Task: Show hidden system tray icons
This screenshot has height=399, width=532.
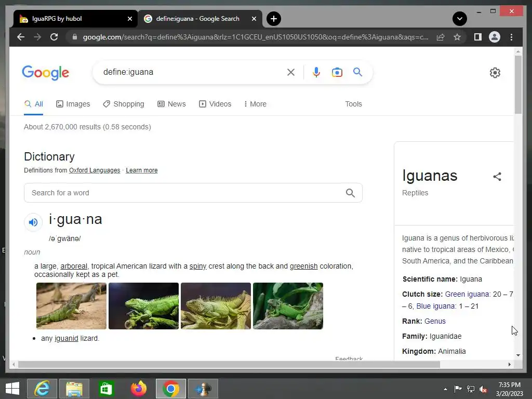Action: click(445, 389)
